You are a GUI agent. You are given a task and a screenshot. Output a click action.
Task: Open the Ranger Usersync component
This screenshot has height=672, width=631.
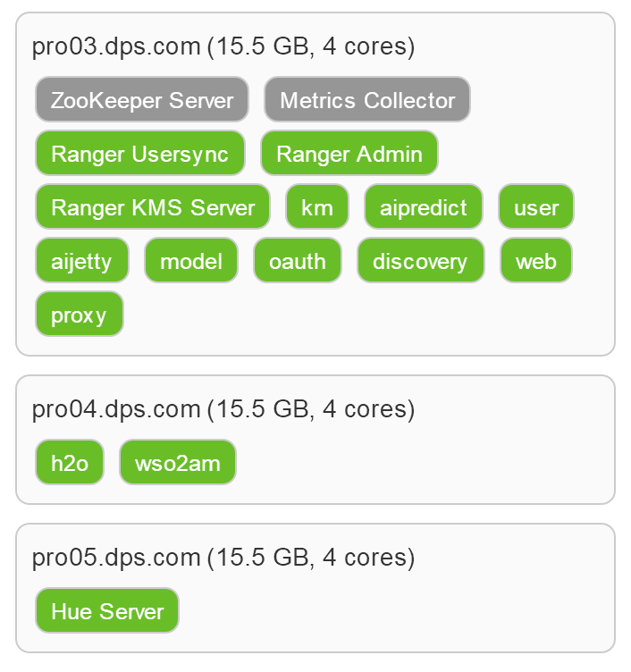pyautogui.click(x=140, y=153)
